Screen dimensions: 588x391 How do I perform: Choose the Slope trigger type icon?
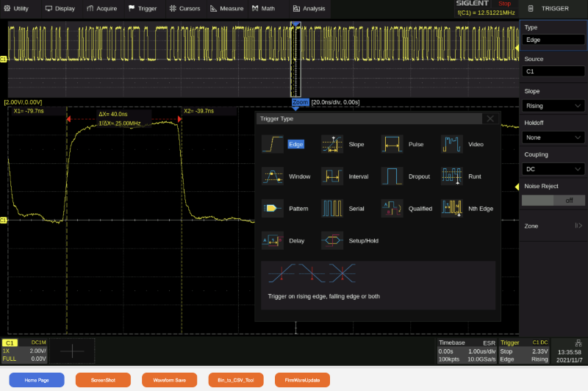coord(332,144)
